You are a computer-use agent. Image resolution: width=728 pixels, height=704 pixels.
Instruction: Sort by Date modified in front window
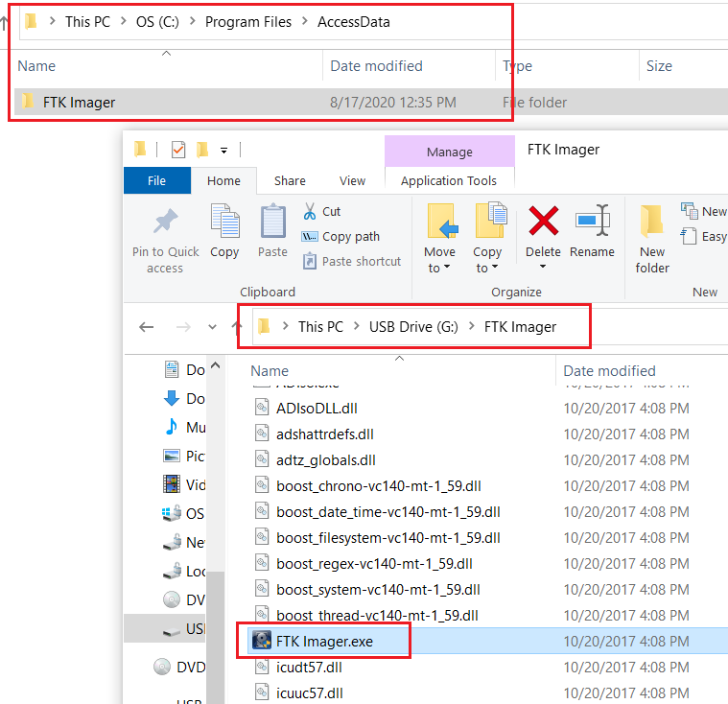(x=609, y=371)
